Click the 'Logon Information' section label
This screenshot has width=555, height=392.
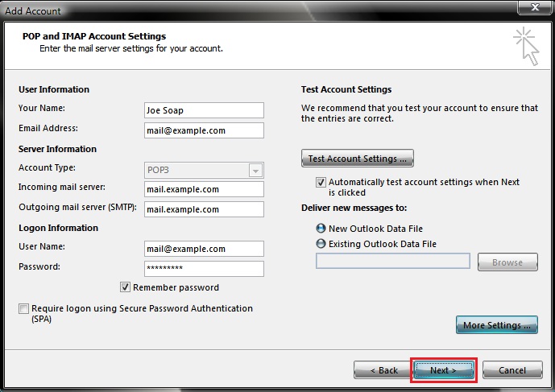59,228
